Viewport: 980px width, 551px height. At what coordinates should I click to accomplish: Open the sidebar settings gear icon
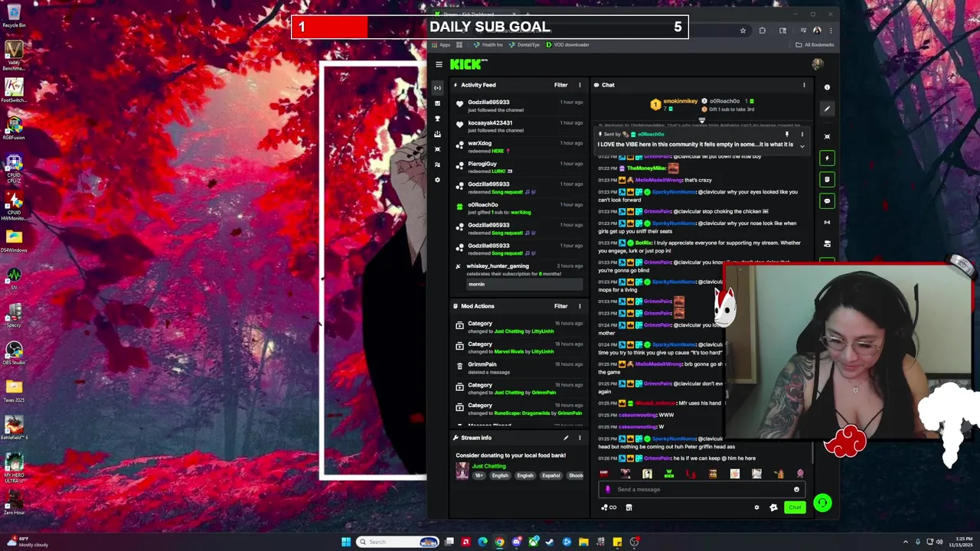437,180
